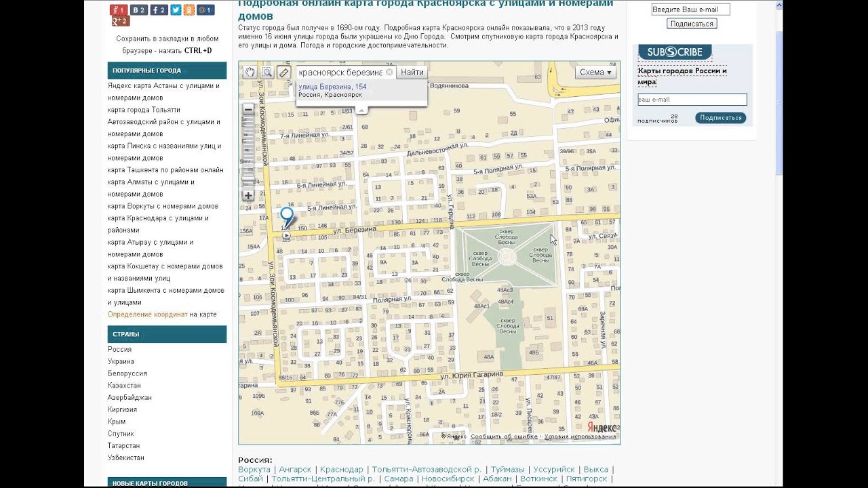868x488 pixels.
Task: Open the Новосибирск city link
Action: point(448,479)
